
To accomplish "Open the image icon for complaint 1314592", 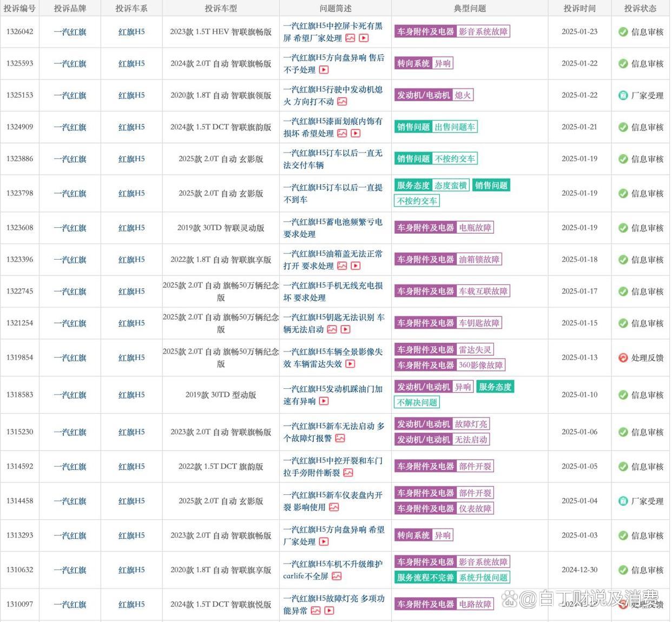I will point(348,473).
